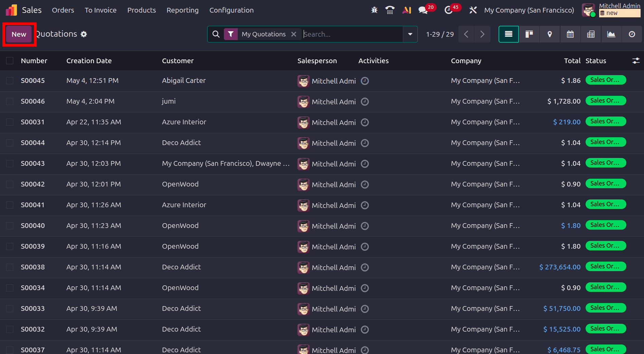Open the Quotations gear actions menu

(84, 34)
